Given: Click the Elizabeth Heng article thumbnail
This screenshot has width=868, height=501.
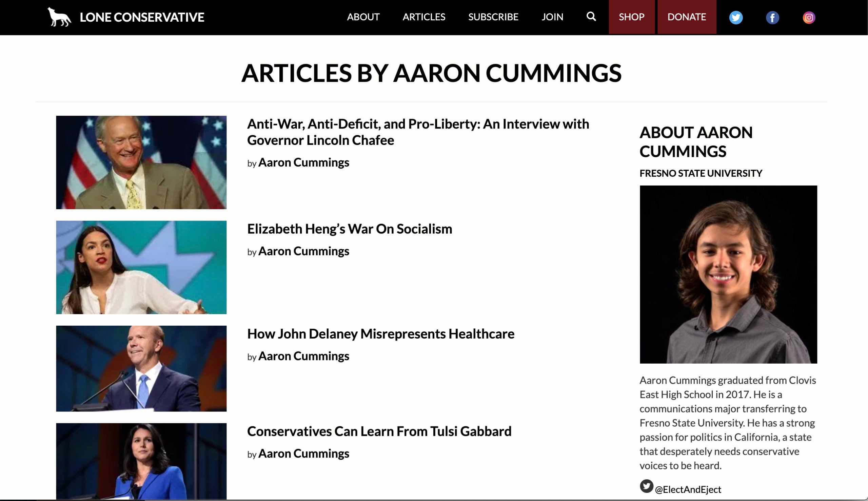Looking at the screenshot, I should (x=141, y=267).
